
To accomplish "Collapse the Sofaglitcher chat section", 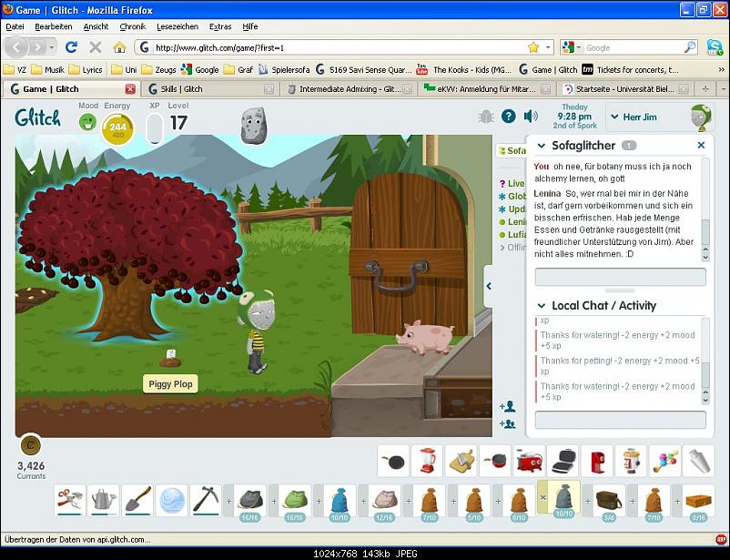I will click(541, 146).
